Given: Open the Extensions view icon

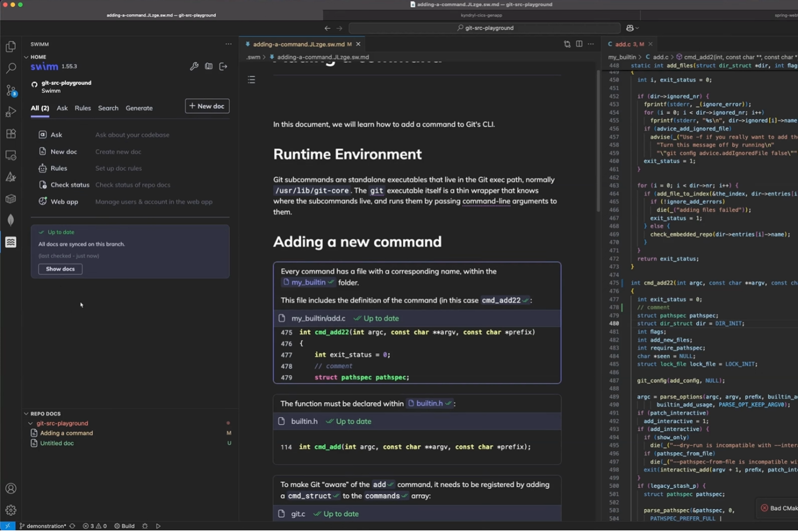Looking at the screenshot, I should 11,134.
